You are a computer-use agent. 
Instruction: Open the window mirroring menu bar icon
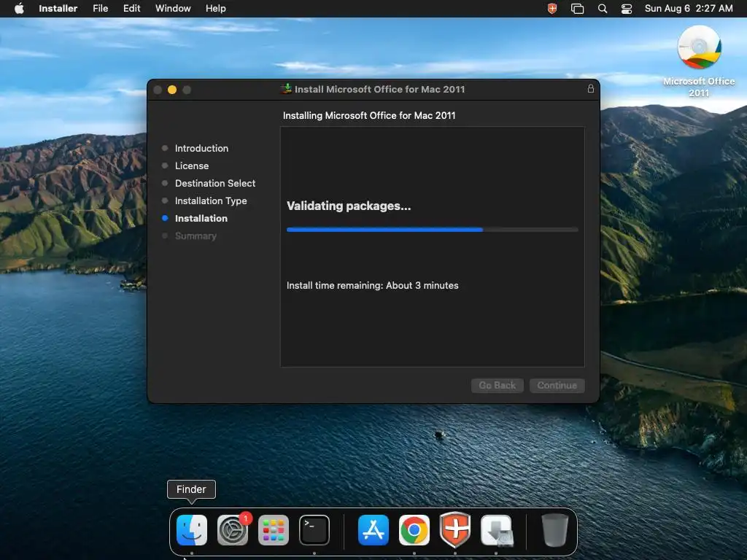pyautogui.click(x=578, y=9)
